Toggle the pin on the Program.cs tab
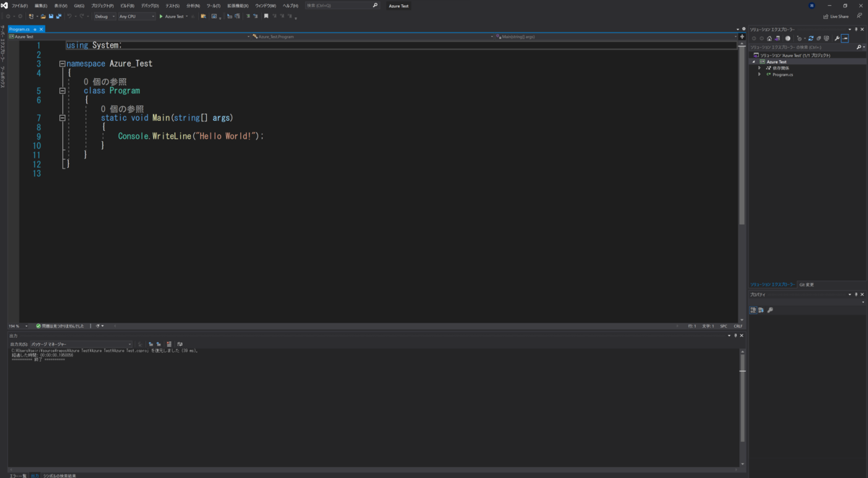 click(x=35, y=30)
